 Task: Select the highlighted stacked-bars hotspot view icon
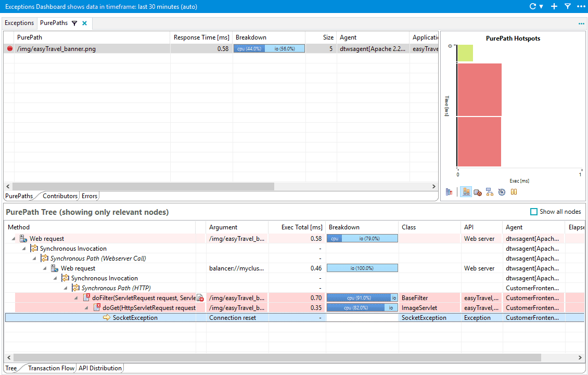pyautogui.click(x=466, y=192)
